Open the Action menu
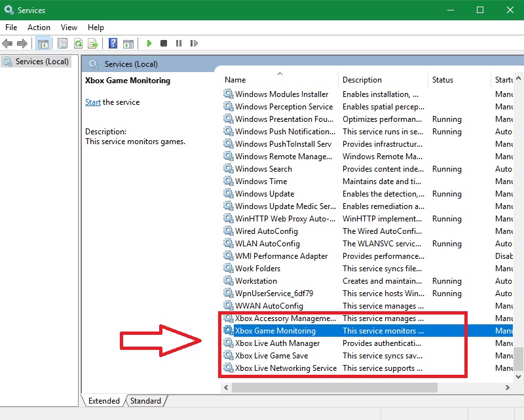Screen dimensions: 524x420 [39, 28]
